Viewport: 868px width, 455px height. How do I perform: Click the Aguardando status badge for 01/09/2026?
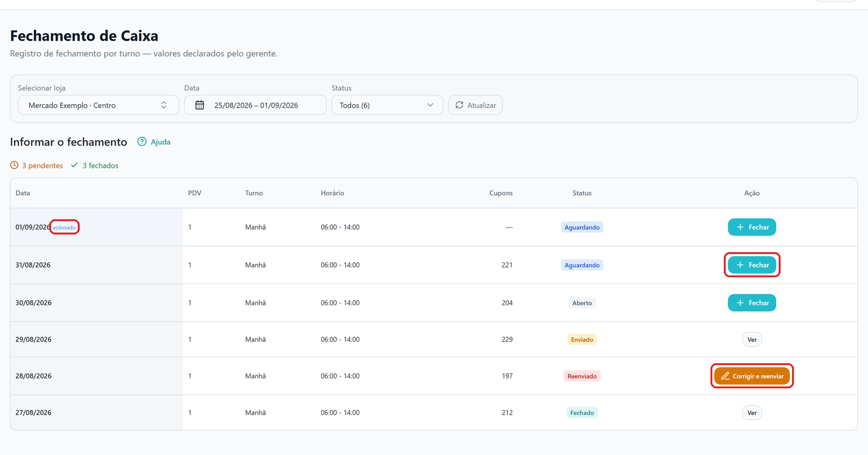tap(582, 227)
